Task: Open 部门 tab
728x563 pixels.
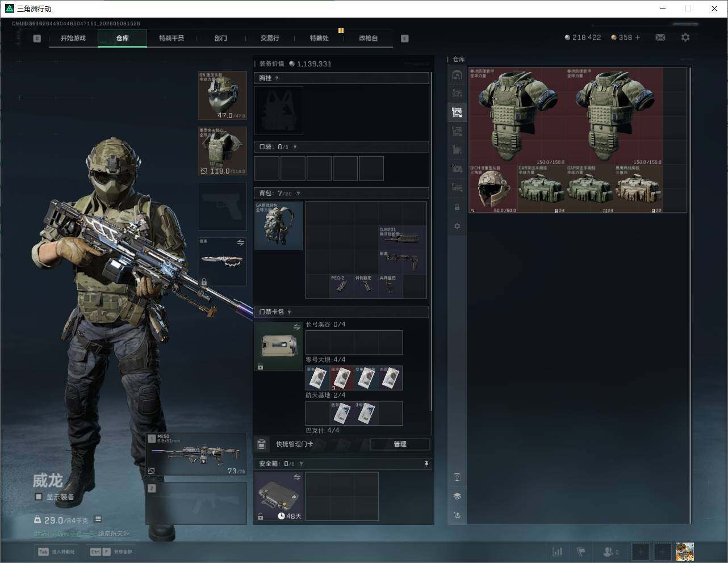Action: tap(221, 38)
